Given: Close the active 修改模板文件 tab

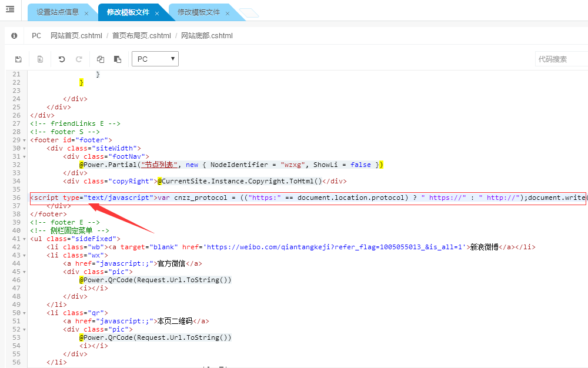Looking at the screenshot, I should (x=157, y=13).
